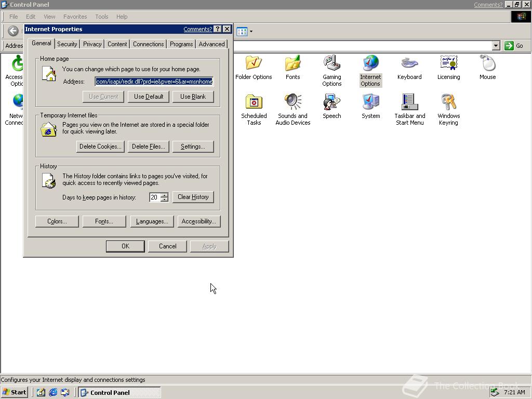This screenshot has width=532, height=399.
Task: Switch to the Content tab
Action: coord(117,44)
